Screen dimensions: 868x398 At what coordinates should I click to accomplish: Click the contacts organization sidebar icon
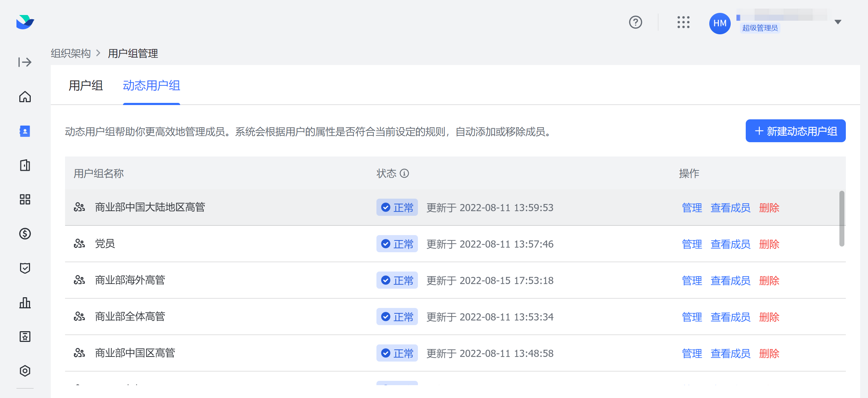point(25,131)
